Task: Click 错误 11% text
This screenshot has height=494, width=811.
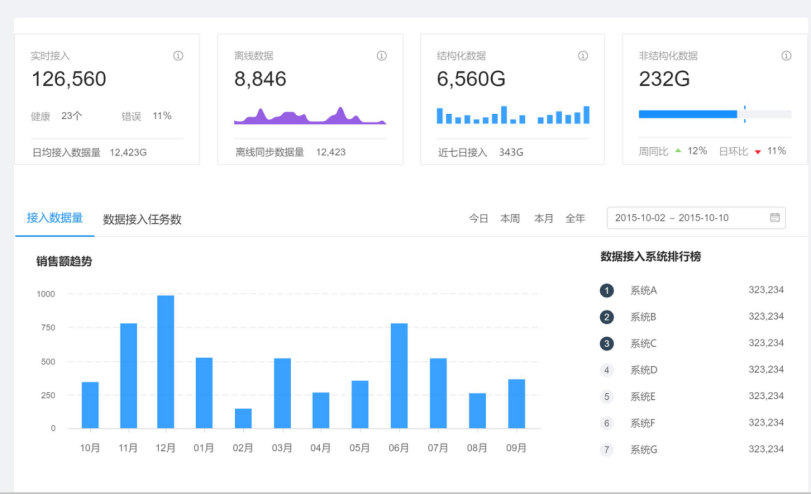Action: [146, 116]
